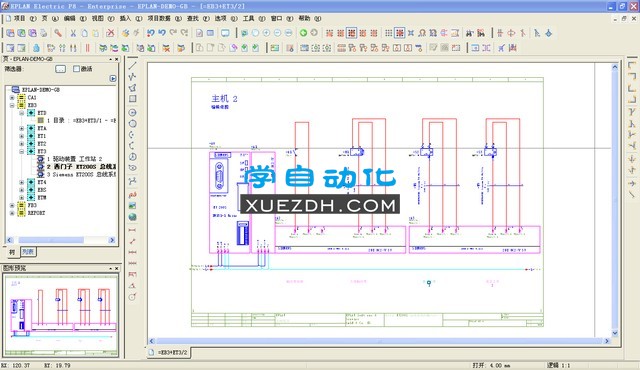Click the red X delete icon
Viewport: 640px width, 370px height.
pyautogui.click(x=110, y=33)
